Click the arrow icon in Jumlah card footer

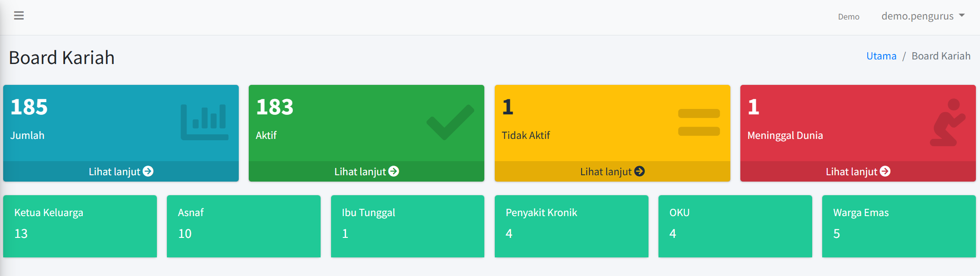click(148, 171)
